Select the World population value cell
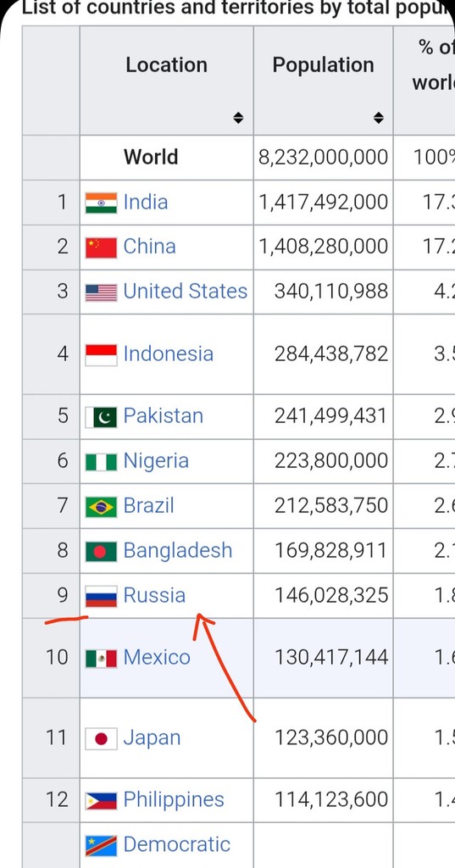Screen dimensions: 455x868 pos(324,157)
